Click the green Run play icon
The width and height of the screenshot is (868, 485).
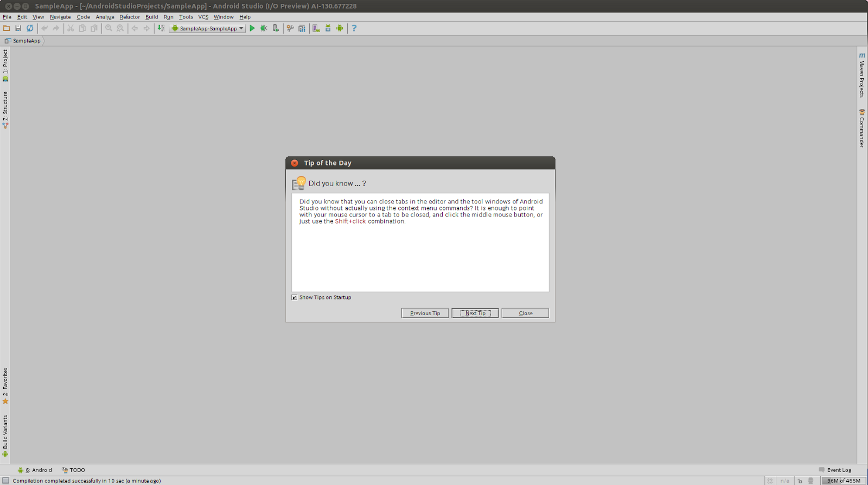pos(252,28)
